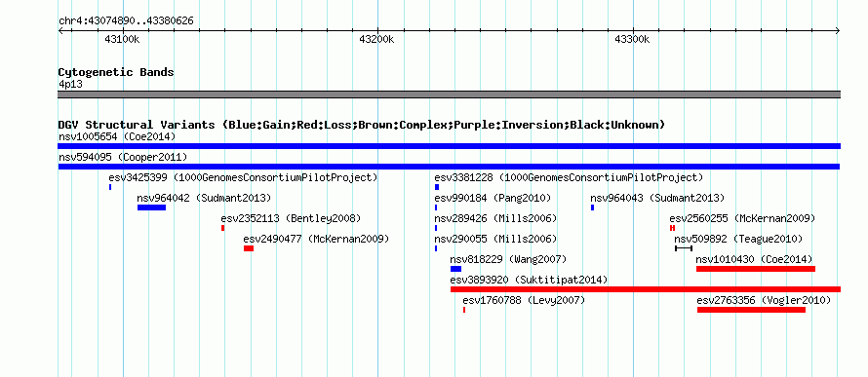Click the 43200k ruler position
This screenshot has height=377, width=868.
[377, 39]
